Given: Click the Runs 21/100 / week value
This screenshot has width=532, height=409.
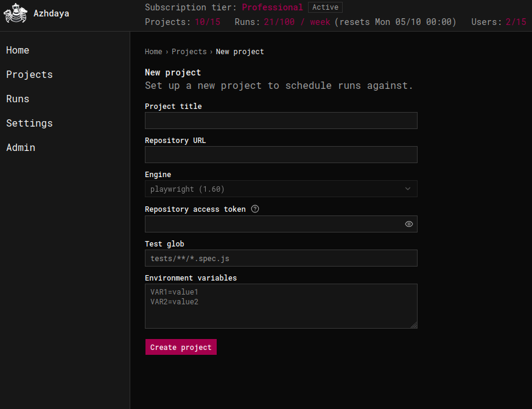Looking at the screenshot, I should [297, 22].
